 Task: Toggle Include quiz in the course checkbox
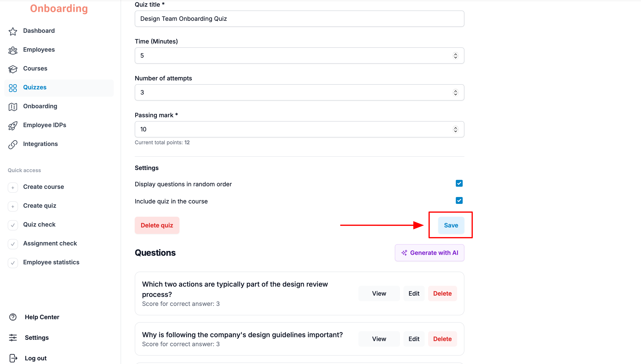tap(459, 200)
